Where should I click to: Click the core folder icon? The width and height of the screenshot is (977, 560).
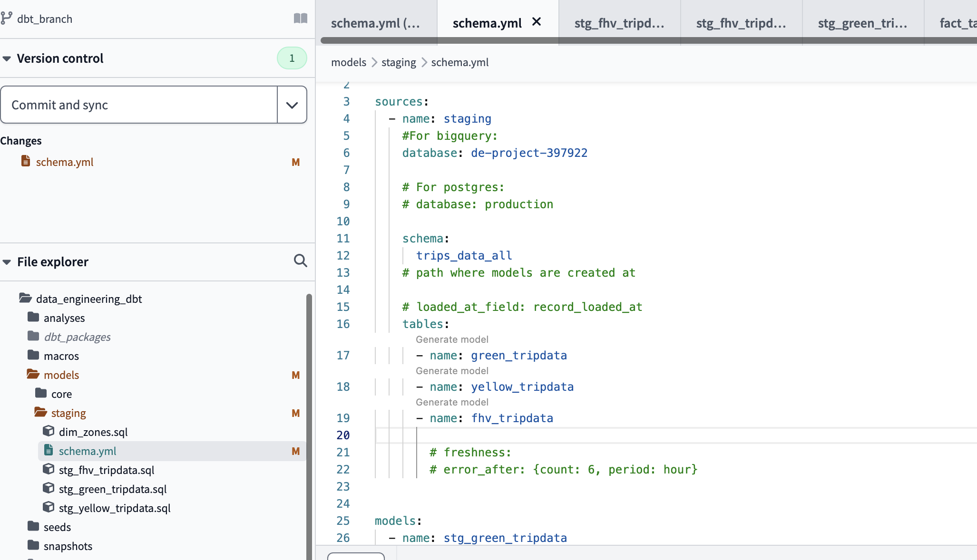coord(41,393)
